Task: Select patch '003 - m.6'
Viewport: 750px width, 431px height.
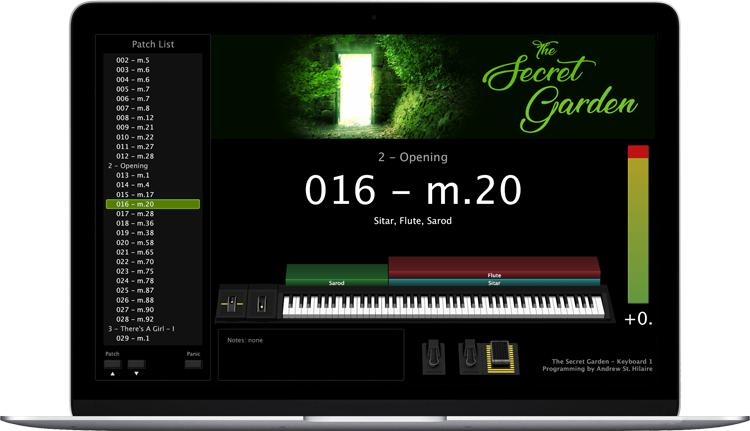Action: (132, 70)
